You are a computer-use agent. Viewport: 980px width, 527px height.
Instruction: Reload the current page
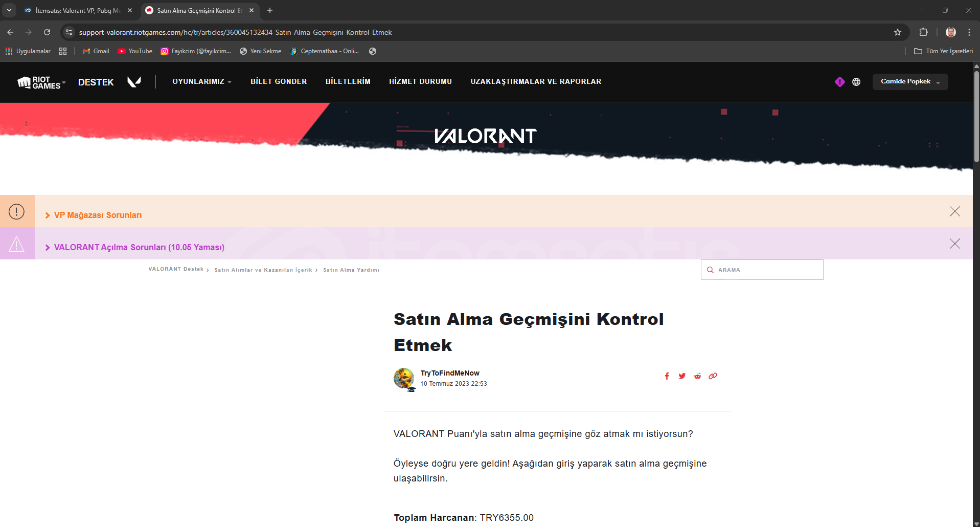click(x=47, y=32)
